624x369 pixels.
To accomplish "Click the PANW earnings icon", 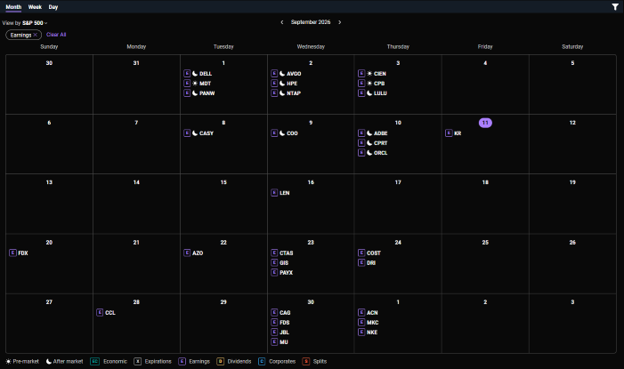I will (187, 93).
